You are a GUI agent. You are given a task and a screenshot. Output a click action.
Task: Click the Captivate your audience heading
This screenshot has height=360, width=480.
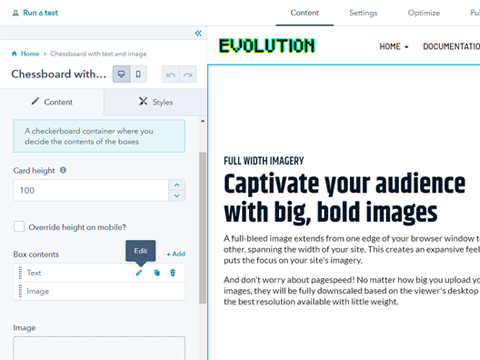pos(345,198)
